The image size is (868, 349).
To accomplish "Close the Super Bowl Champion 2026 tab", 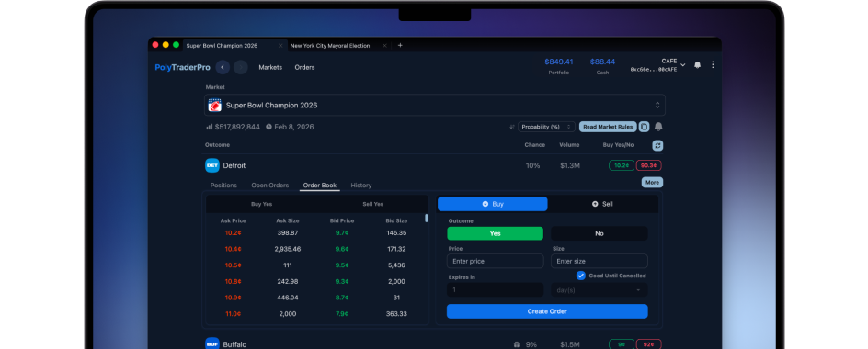I will (280, 45).
